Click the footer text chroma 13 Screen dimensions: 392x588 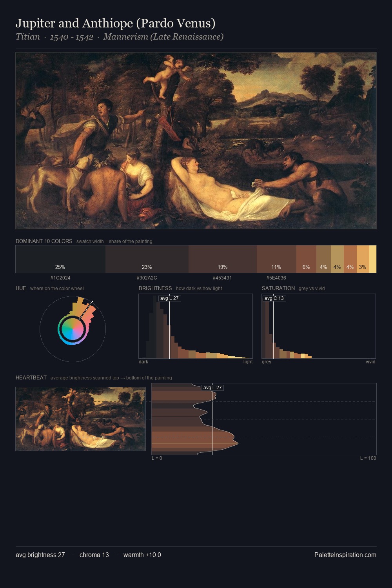click(94, 555)
